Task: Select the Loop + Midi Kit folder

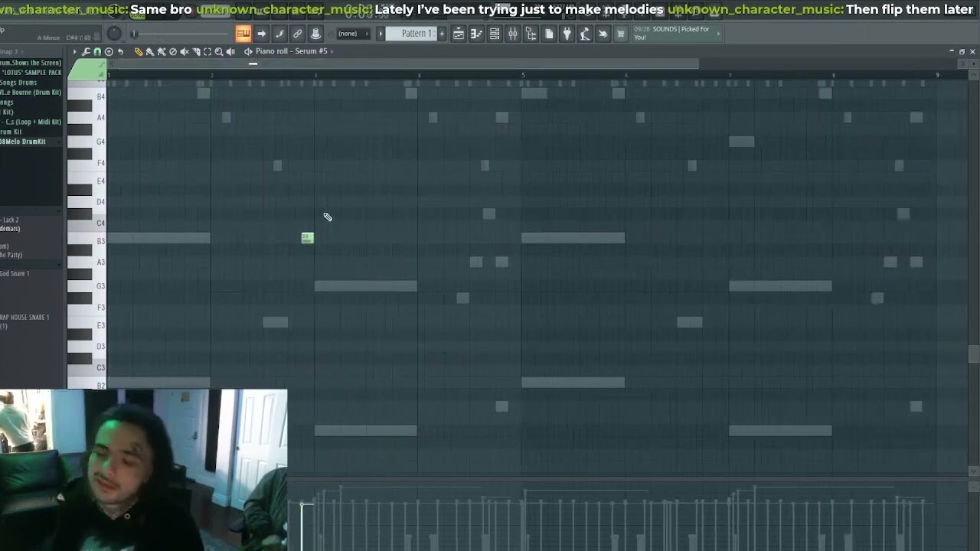Action: (31, 122)
